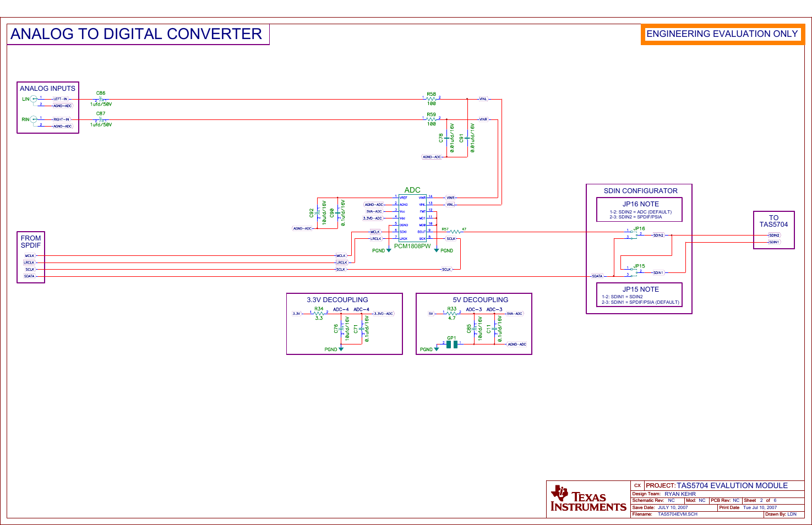Click the GP1 ground-plane jumper symbol
Image resolution: width=812 pixels, height=525 pixels.
tap(452, 344)
